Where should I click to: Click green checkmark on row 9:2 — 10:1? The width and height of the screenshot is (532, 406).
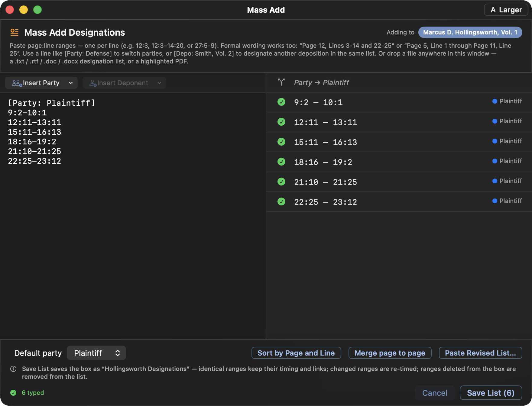click(x=281, y=102)
